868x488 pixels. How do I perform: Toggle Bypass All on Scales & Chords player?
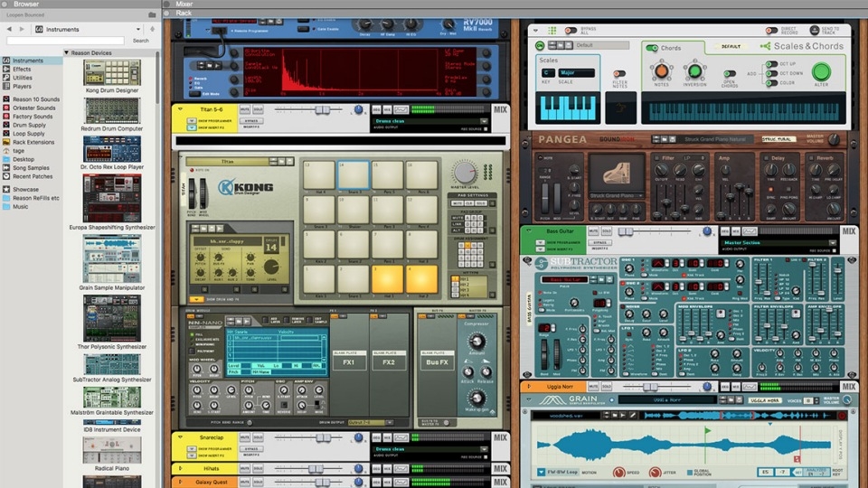tap(571, 30)
